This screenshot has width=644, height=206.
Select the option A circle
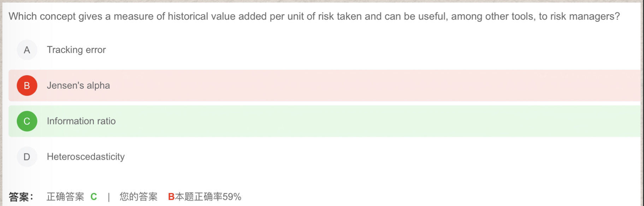tap(27, 50)
